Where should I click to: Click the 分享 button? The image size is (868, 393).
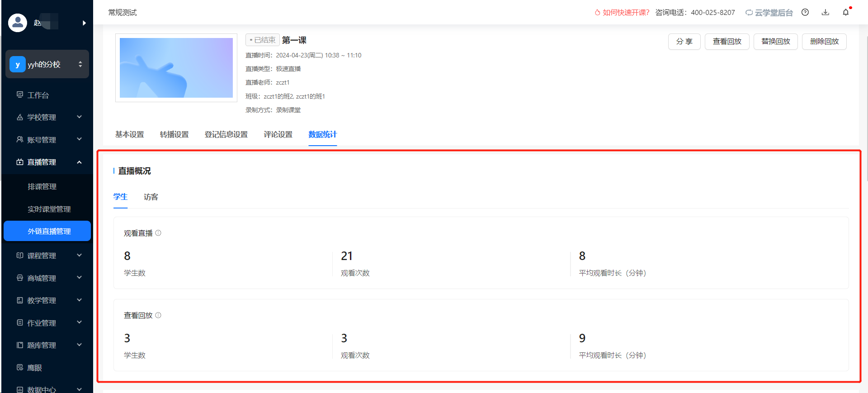pos(684,42)
